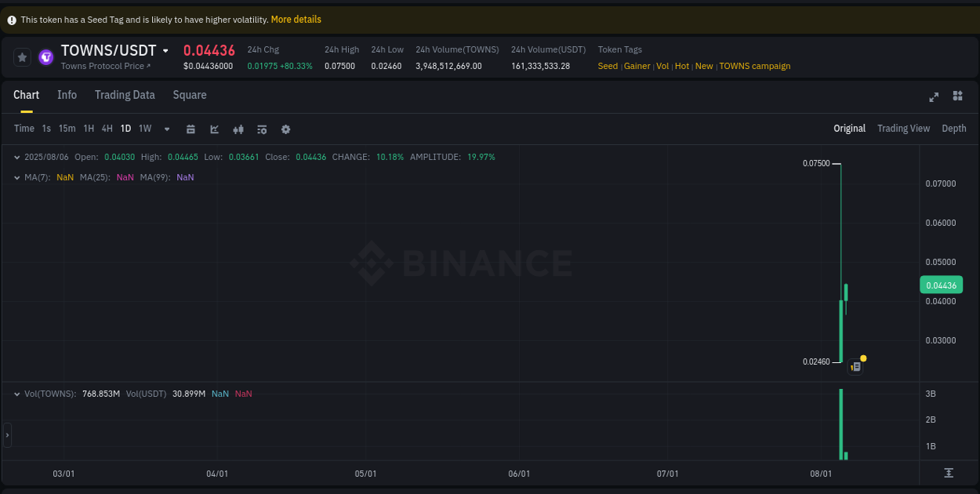Open the technical indicators icon
980x494 pixels.
click(x=262, y=129)
